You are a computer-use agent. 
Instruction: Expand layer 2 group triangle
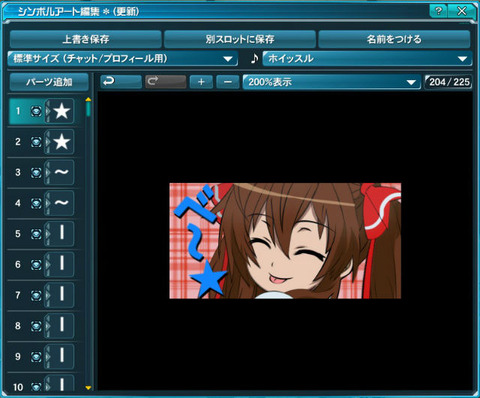(47, 142)
